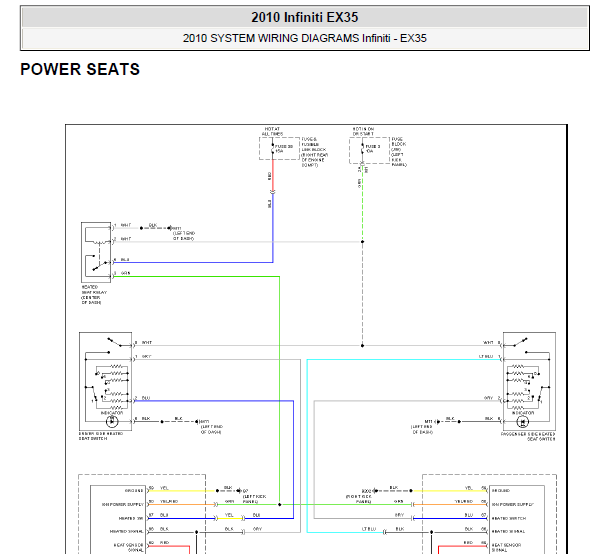Click the 'WHT' wire label at relay pin 1
This screenshot has height=554, width=609.
pyautogui.click(x=126, y=225)
